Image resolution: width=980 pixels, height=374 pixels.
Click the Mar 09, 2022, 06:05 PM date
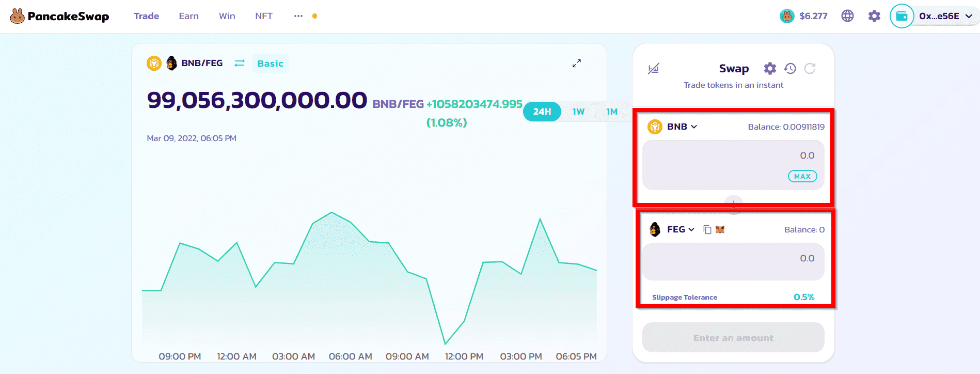click(192, 138)
